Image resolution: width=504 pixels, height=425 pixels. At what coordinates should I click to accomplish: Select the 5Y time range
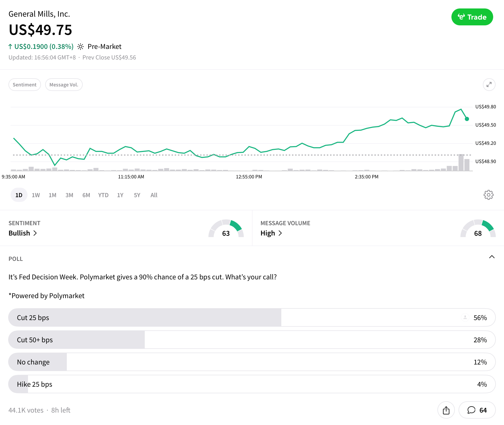(137, 195)
